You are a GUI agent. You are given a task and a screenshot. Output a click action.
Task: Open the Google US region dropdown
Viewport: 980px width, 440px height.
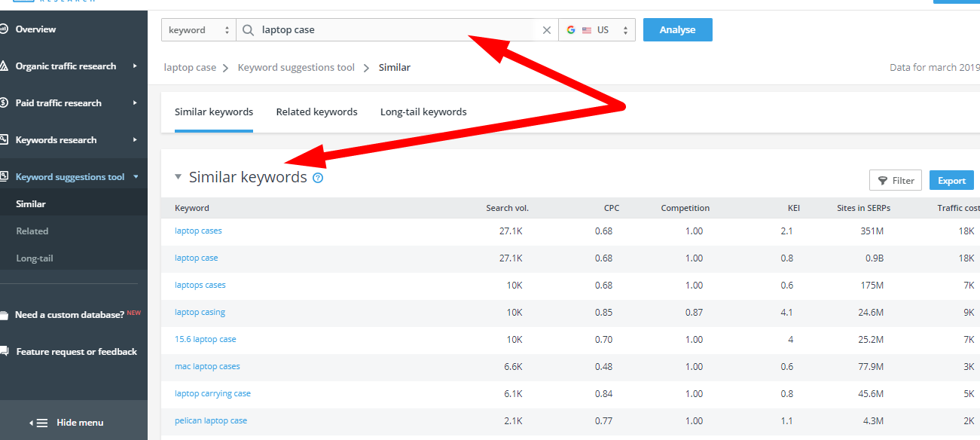[597, 30]
